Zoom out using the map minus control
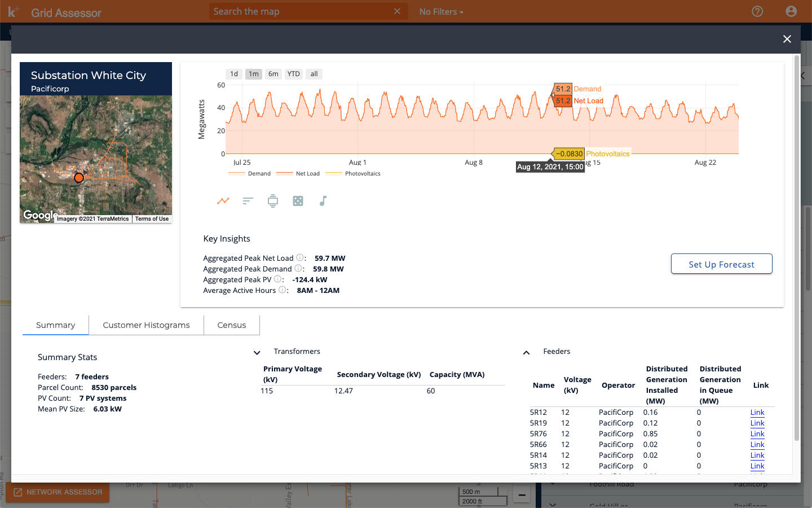812x508 pixels. point(522,494)
